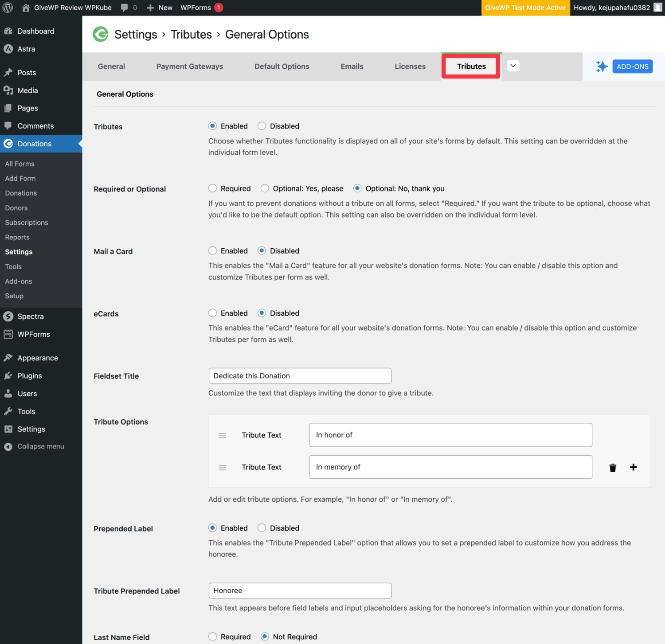Focus the Tribute Prepended Label input
Image resolution: width=665 pixels, height=644 pixels.
[x=300, y=591]
